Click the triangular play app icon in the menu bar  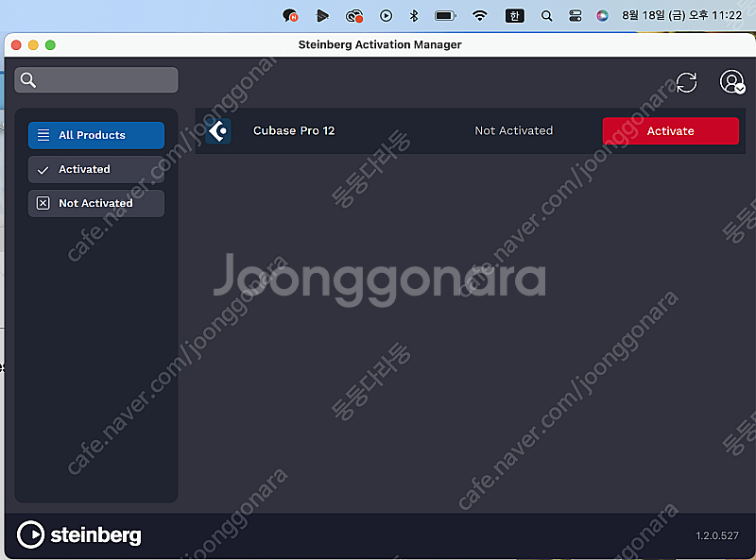pos(322,16)
